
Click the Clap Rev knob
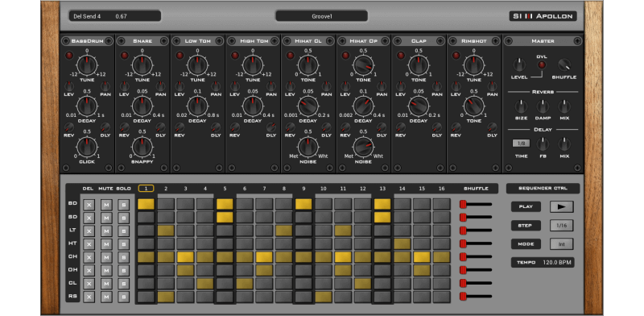400,127
